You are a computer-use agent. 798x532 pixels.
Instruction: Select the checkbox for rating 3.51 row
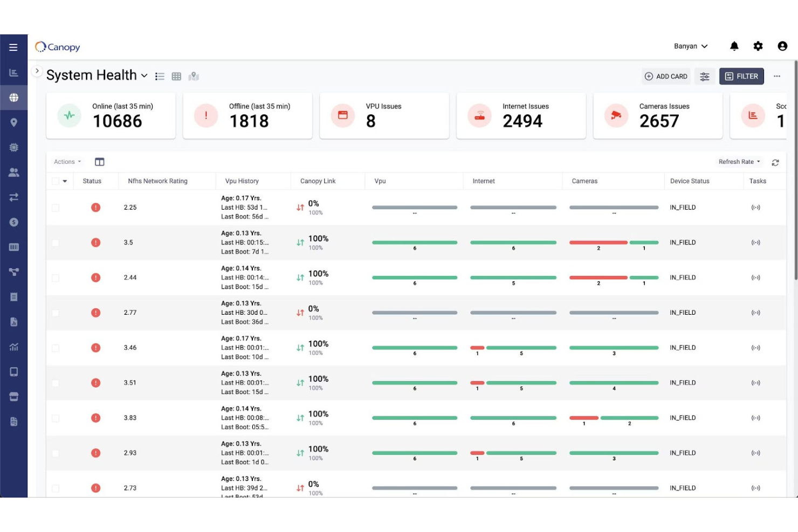56,383
